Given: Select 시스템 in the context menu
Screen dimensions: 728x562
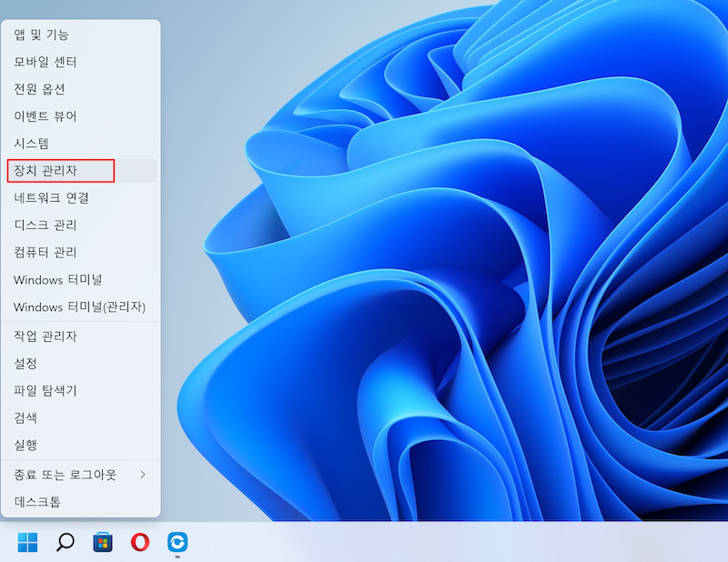Looking at the screenshot, I should point(81,144).
